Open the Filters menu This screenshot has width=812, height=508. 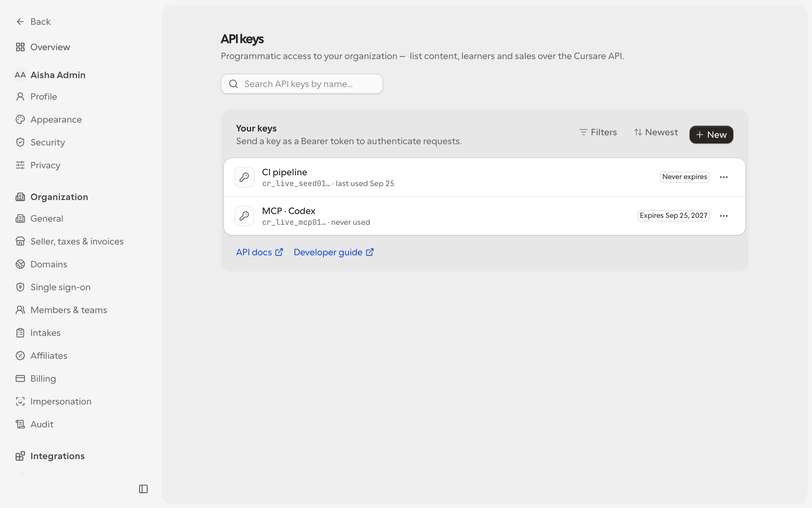pyautogui.click(x=598, y=132)
